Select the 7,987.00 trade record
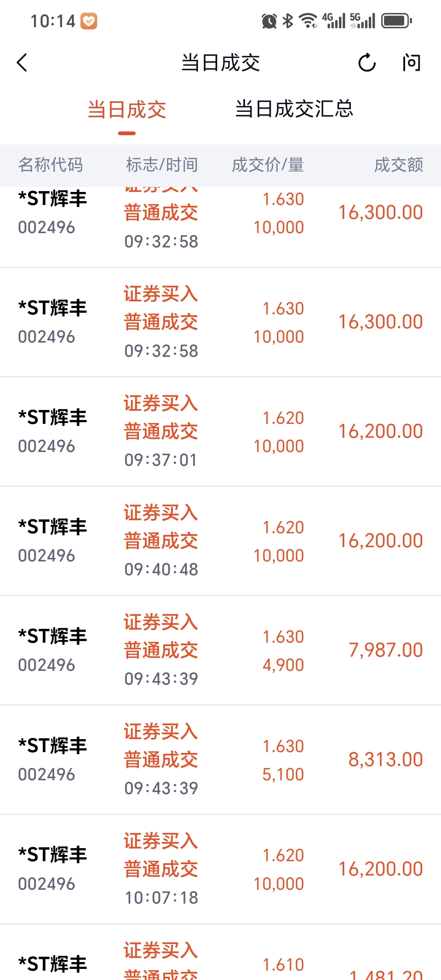This screenshot has width=441, height=980. tap(220, 650)
